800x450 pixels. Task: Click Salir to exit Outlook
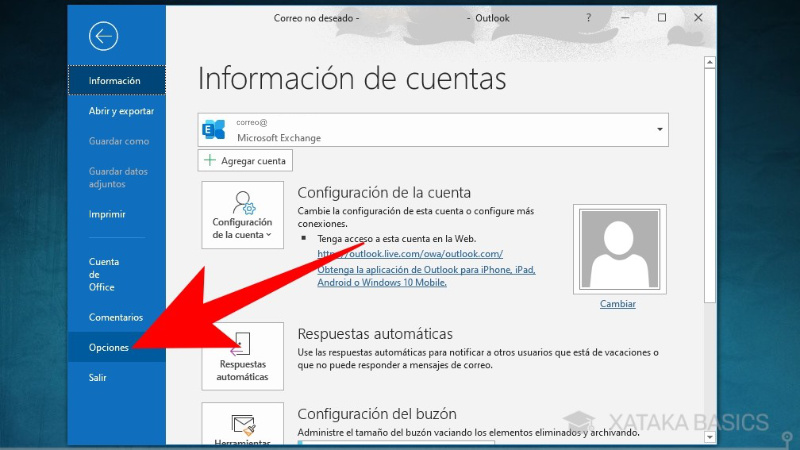tap(117, 378)
